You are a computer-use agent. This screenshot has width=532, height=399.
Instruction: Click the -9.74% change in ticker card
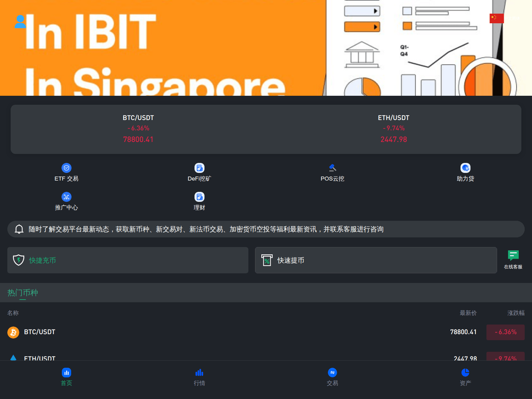click(x=394, y=128)
